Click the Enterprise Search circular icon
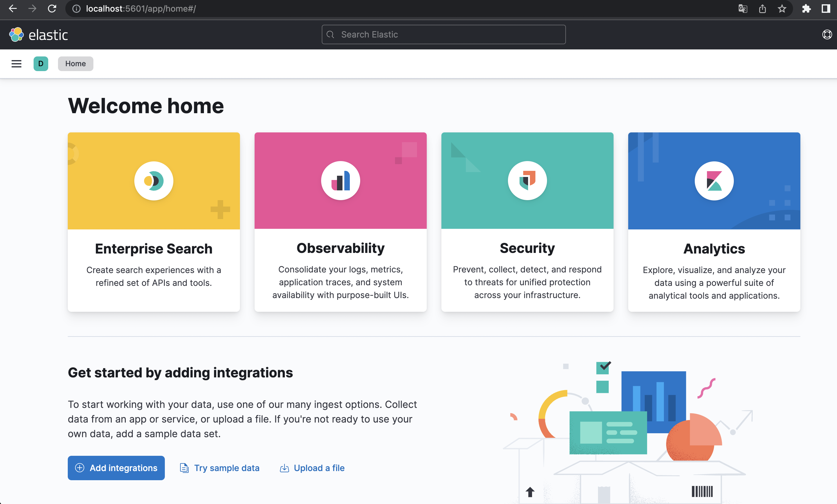837x504 pixels. click(154, 181)
